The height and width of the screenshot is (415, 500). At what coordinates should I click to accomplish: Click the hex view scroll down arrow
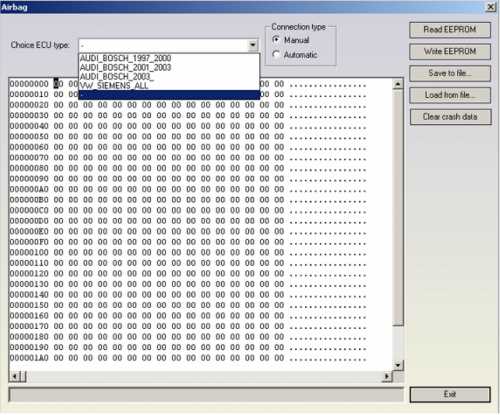coord(397,365)
